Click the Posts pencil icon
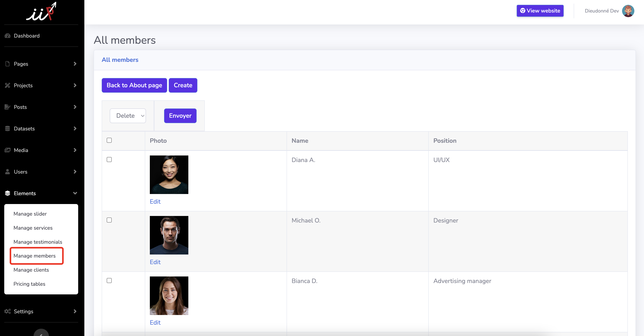Screen dimensions: 644x336 (x=8, y=107)
